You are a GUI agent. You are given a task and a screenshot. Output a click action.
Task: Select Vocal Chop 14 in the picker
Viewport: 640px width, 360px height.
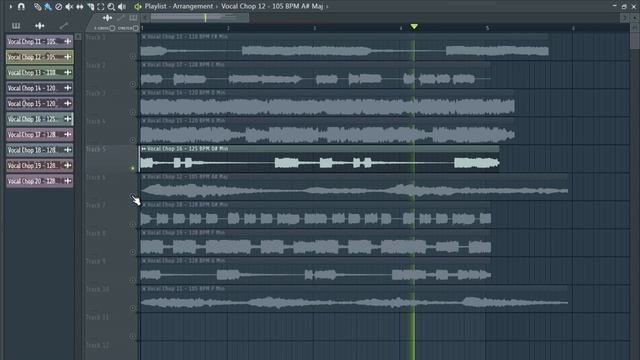click(40, 88)
